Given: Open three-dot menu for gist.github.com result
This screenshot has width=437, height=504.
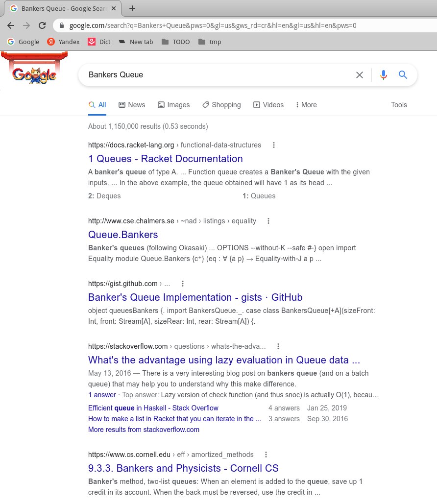Looking at the screenshot, I should 183,284.
